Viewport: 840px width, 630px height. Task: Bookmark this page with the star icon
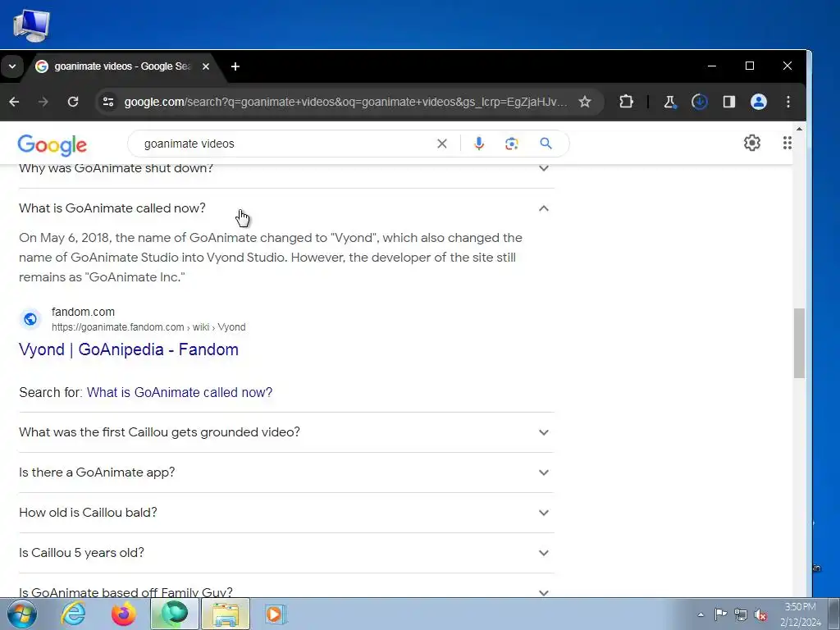[x=584, y=102]
